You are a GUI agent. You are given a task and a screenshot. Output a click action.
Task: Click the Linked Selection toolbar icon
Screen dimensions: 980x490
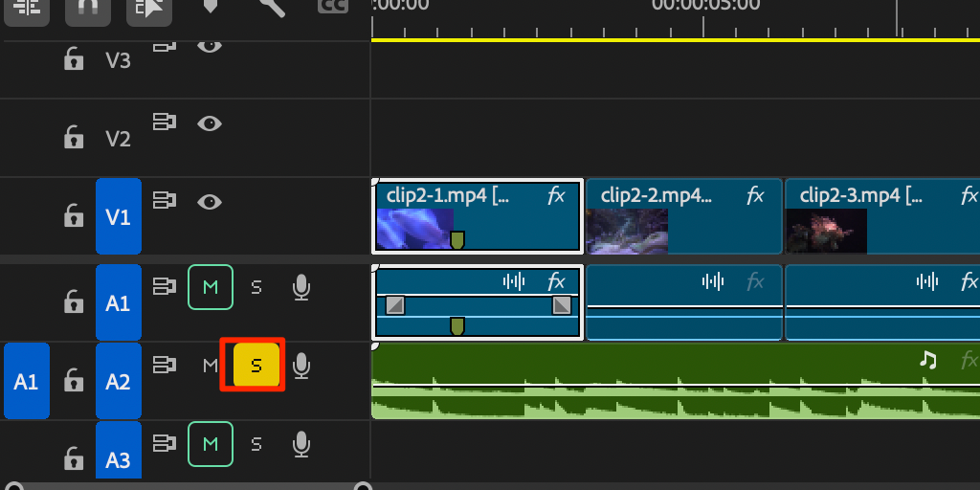(x=146, y=8)
